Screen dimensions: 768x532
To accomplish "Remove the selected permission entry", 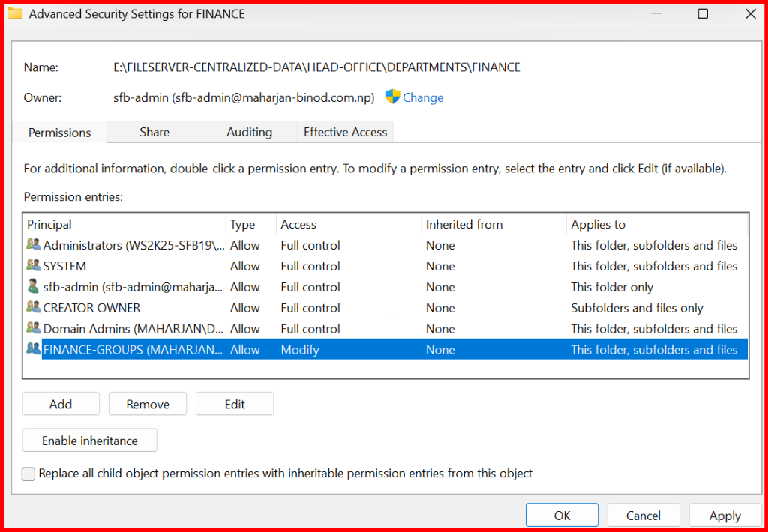I will point(148,404).
